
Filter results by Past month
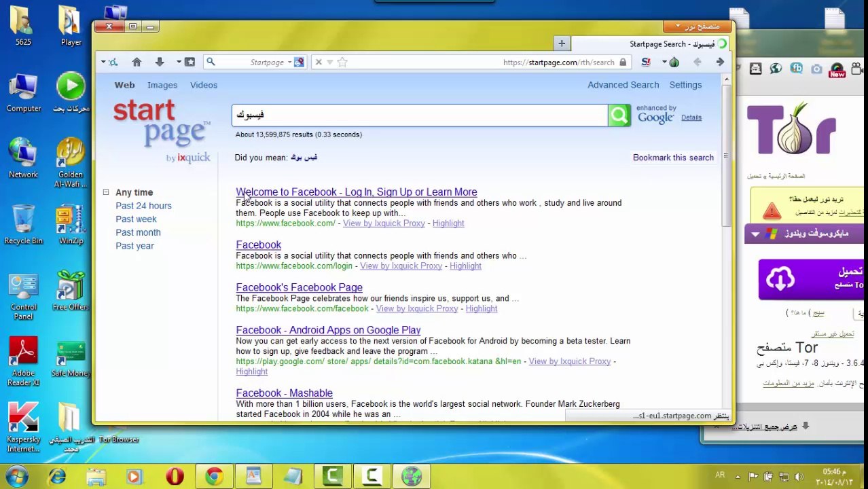[x=138, y=232]
